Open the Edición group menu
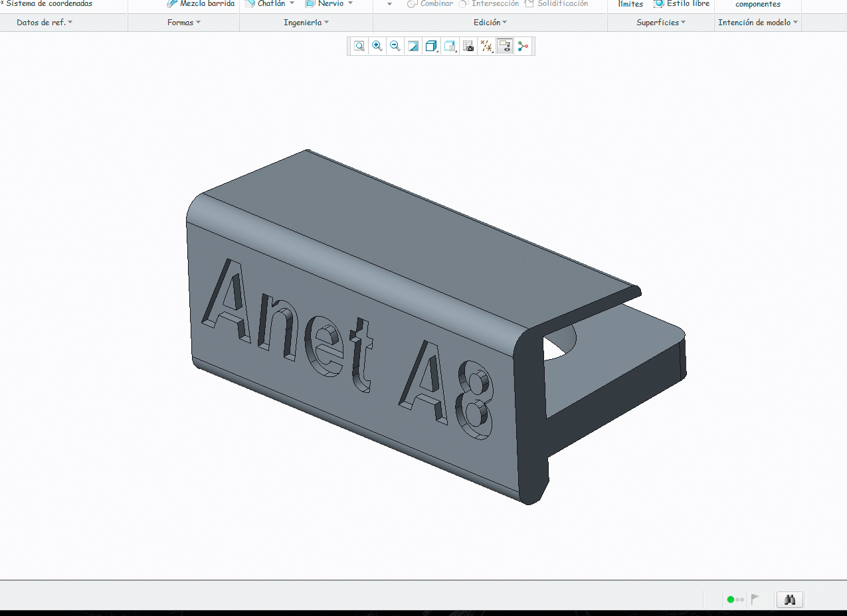This screenshot has height=616, width=847. [490, 23]
